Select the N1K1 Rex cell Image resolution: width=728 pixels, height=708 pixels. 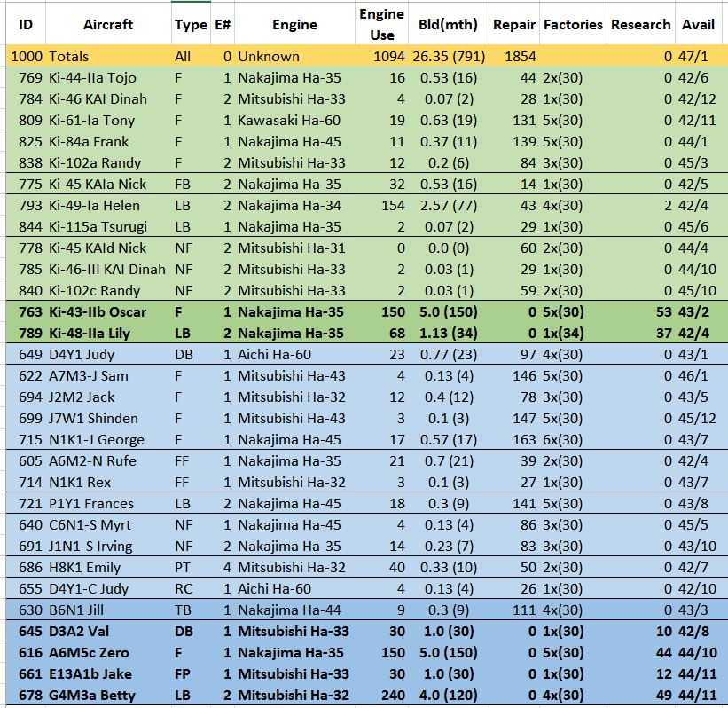point(109,483)
